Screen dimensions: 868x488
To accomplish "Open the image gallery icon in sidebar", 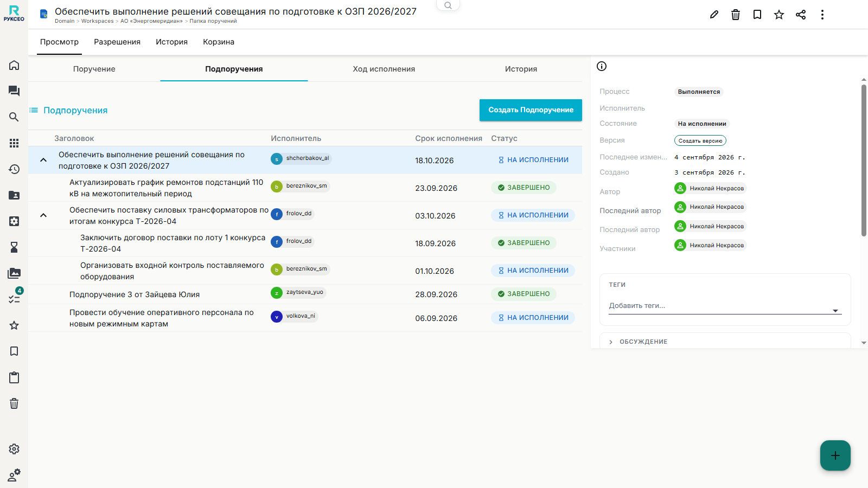I will click(14, 273).
